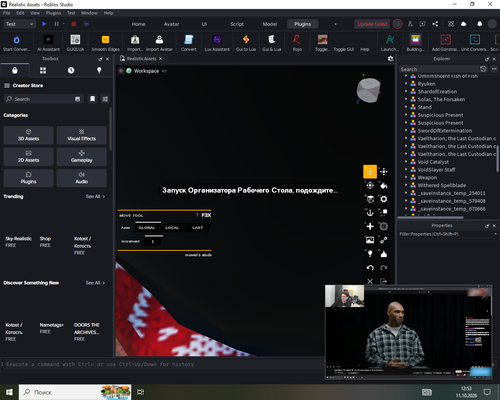The width and height of the screenshot is (500, 400).
Task: Open the Visual Effects category
Action: 82,135
